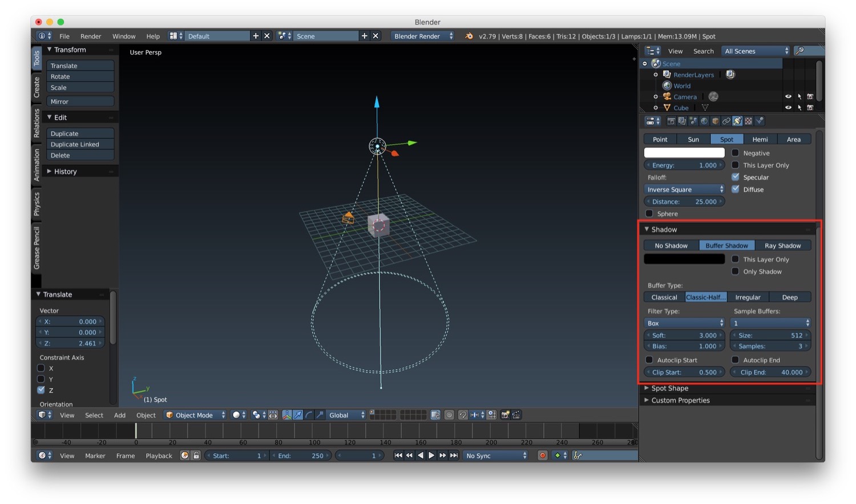The image size is (856, 504).
Task: Switch to the Create tool shelf tab
Action: click(37, 87)
